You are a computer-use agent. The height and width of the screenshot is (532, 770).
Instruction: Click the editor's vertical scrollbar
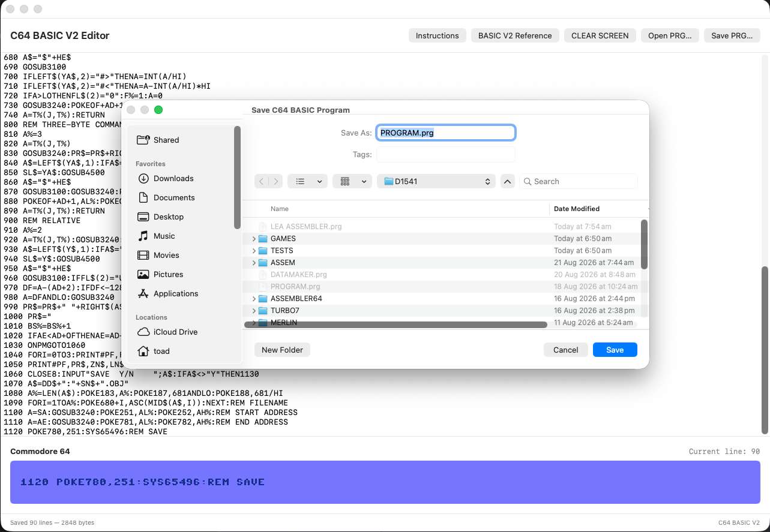[765, 350]
